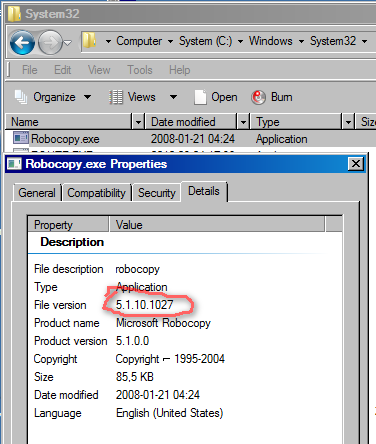Click the Views grid icon
376x444 pixels.
tap(116, 97)
